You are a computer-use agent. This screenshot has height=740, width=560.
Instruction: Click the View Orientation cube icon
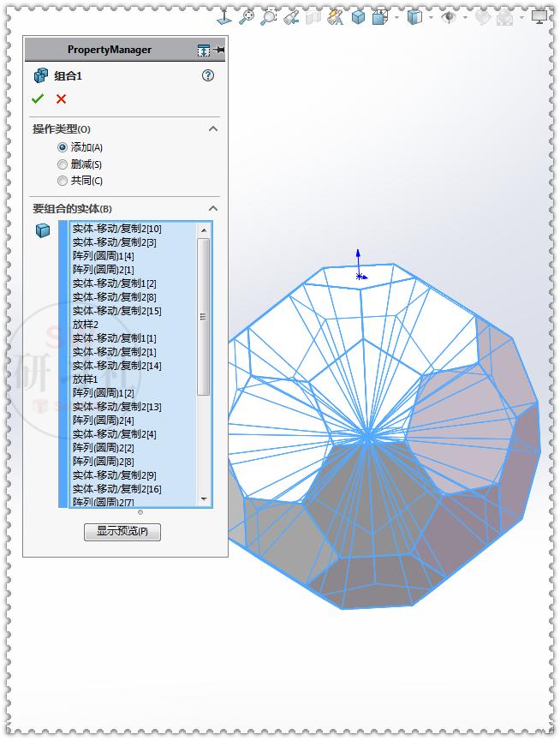pos(359,17)
